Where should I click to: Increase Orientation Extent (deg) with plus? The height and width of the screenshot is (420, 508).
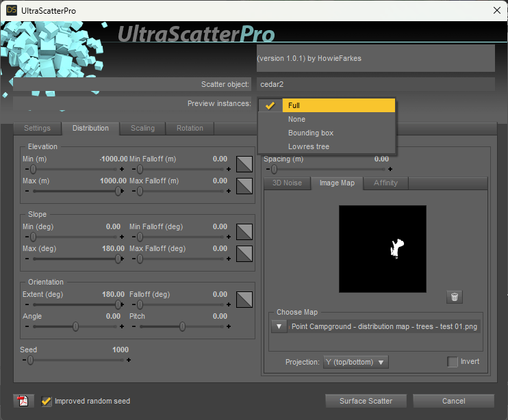click(x=122, y=304)
